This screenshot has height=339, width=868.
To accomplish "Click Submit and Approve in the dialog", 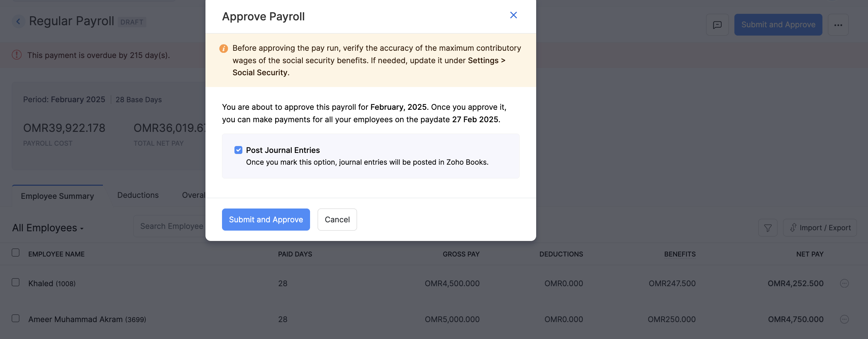I will 266,219.
